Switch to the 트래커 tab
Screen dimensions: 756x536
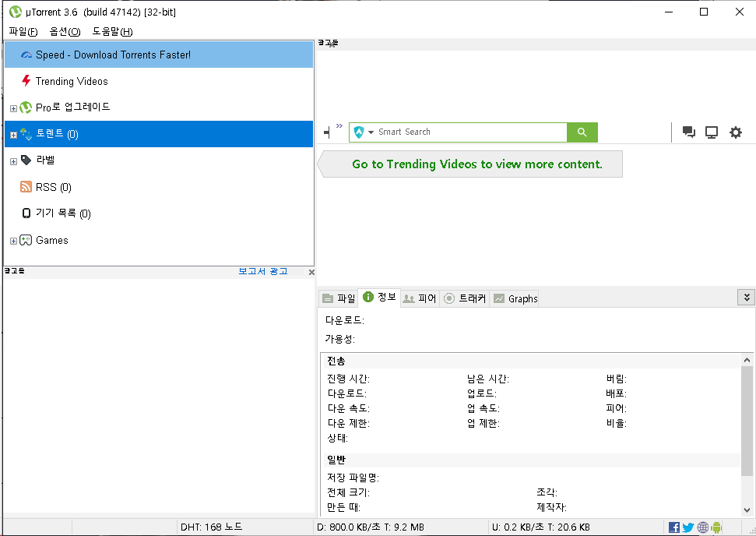(465, 298)
